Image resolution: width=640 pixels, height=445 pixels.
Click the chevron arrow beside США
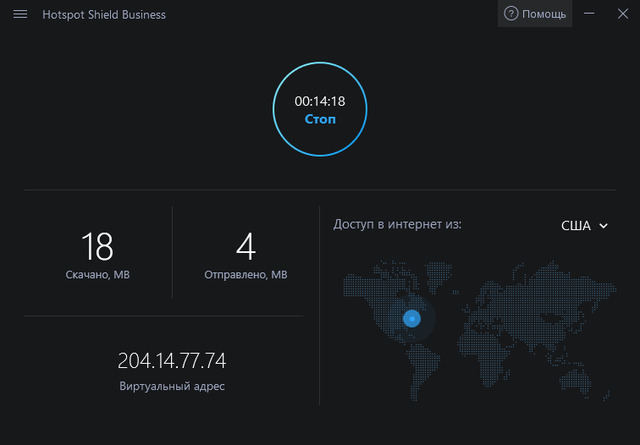[x=603, y=226]
